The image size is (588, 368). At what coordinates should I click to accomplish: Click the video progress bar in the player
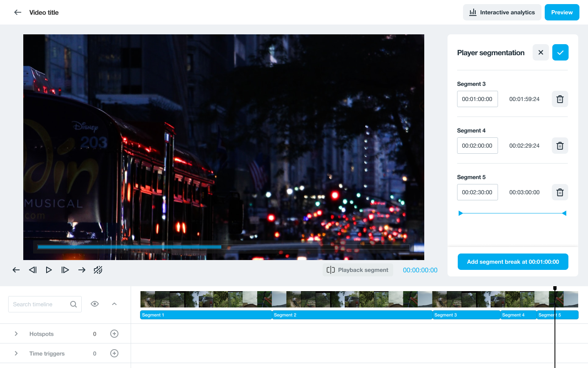223,247
